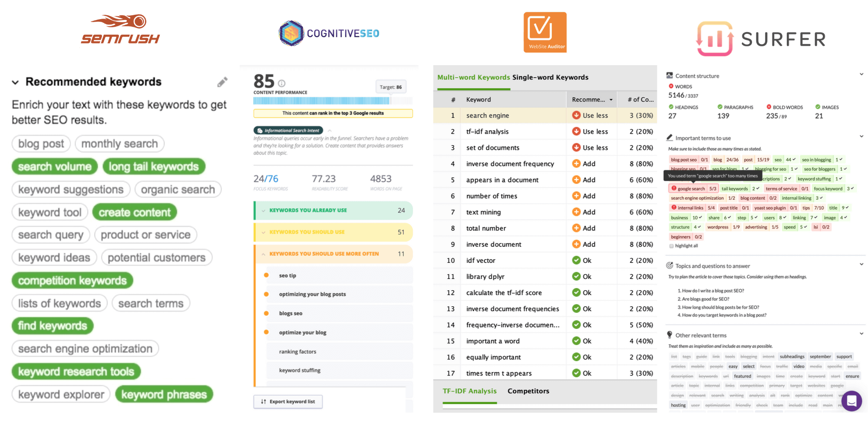Image resolution: width=868 pixels, height=434 pixels.
Task: Collapse the Recommended keywords section chevron
Action: click(15, 82)
